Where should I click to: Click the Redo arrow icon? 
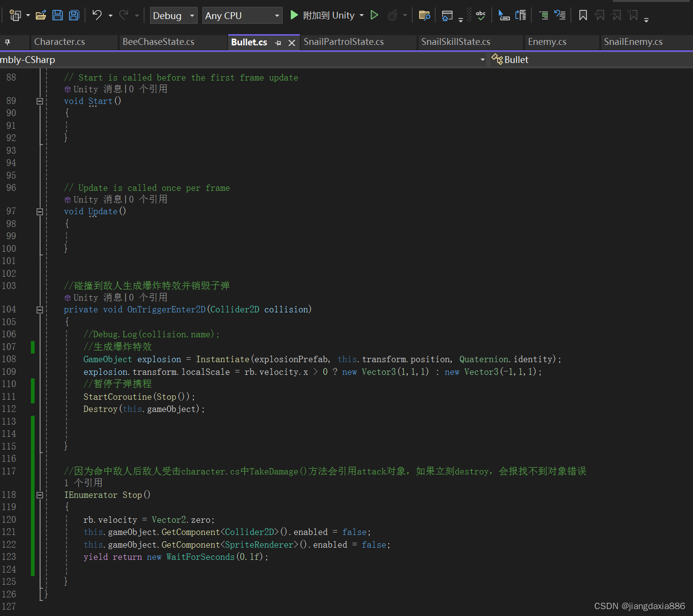[124, 16]
